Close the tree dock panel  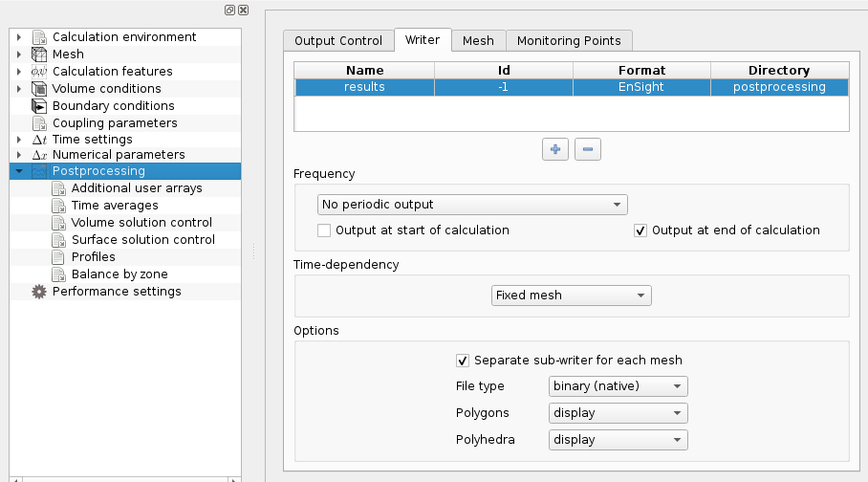[243, 10]
